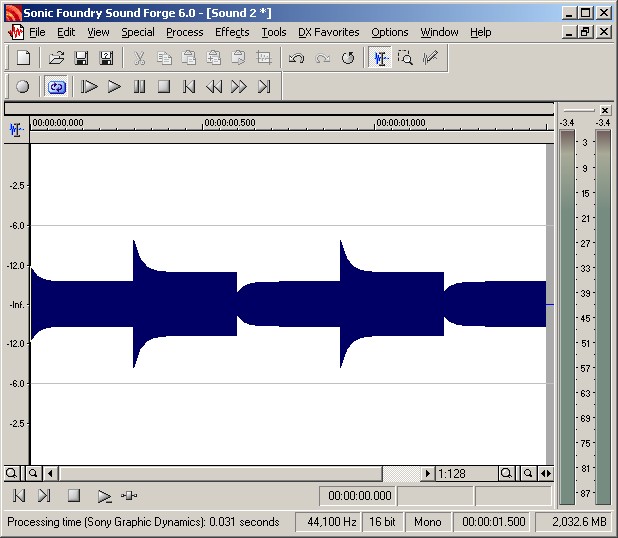Click the 44,100 Hz sample rate
Image resolution: width=618 pixels, height=538 pixels.
tap(329, 522)
